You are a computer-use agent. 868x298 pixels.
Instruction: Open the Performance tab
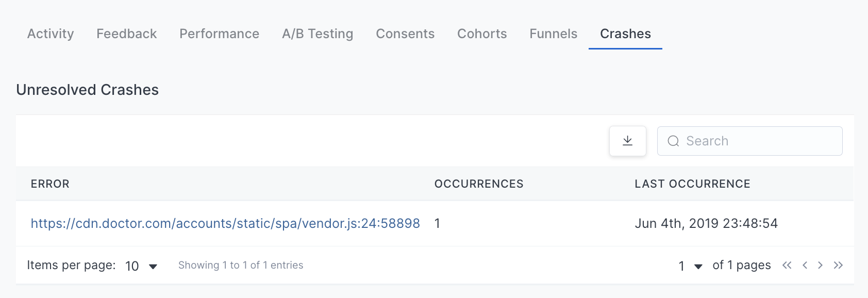(x=220, y=34)
